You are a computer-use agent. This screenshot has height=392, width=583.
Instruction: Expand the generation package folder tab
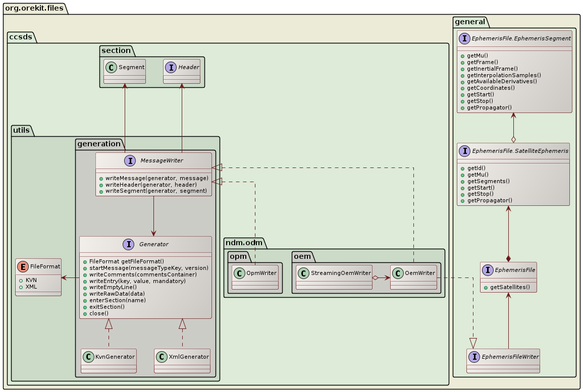98,144
